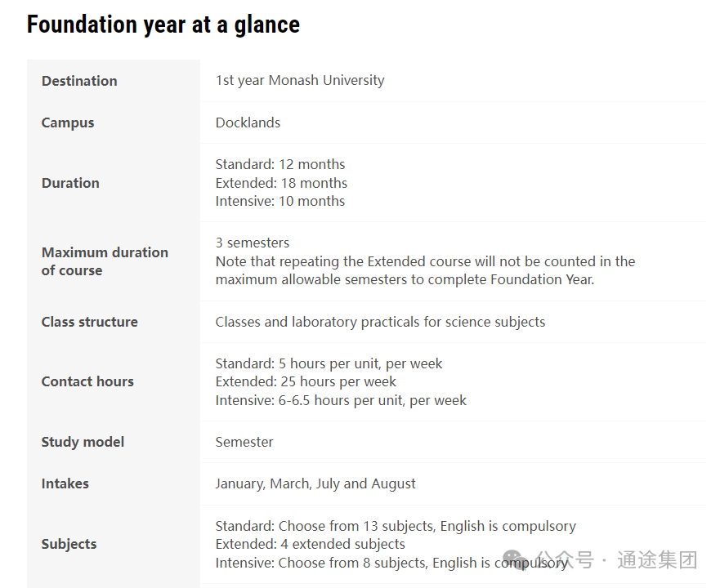
Task: Click the '3 semesters' text
Action: [x=253, y=243]
